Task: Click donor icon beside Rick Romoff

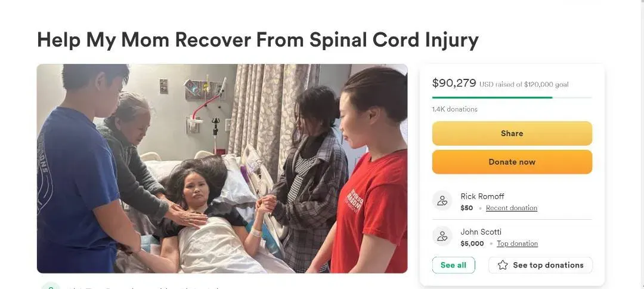Action: point(442,201)
